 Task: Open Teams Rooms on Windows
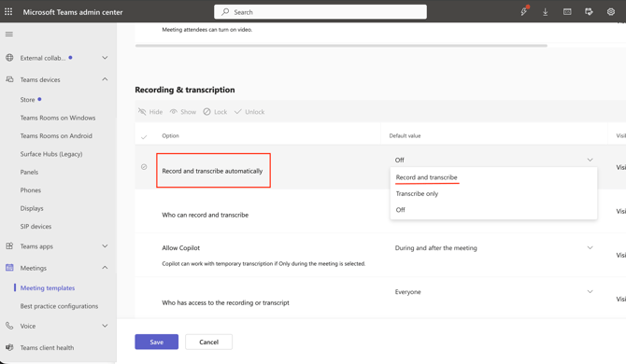click(58, 118)
